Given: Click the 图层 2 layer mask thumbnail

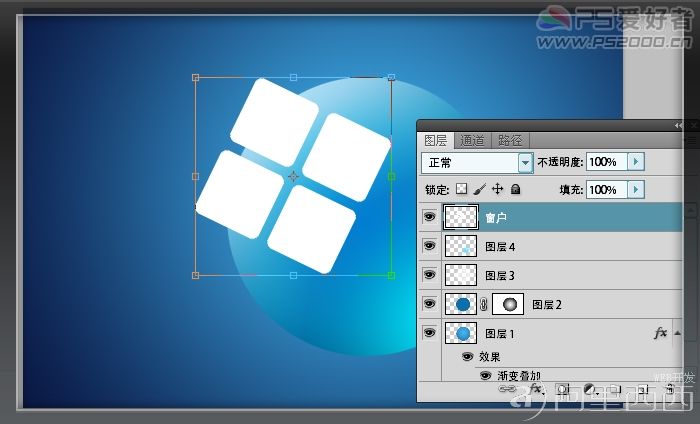Looking at the screenshot, I should coord(508,304).
